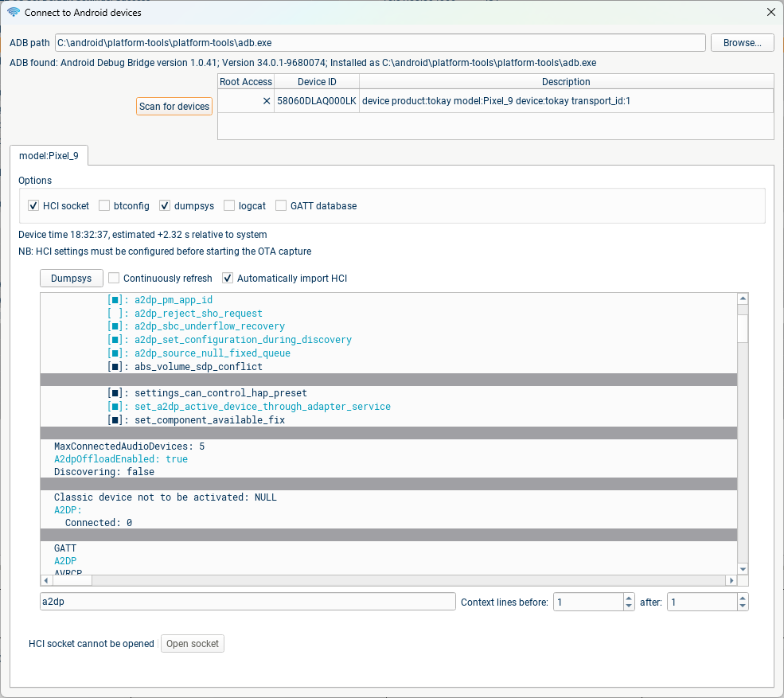Select device ID 58060DLAQ000LK row
The image size is (784, 698).
(x=316, y=101)
